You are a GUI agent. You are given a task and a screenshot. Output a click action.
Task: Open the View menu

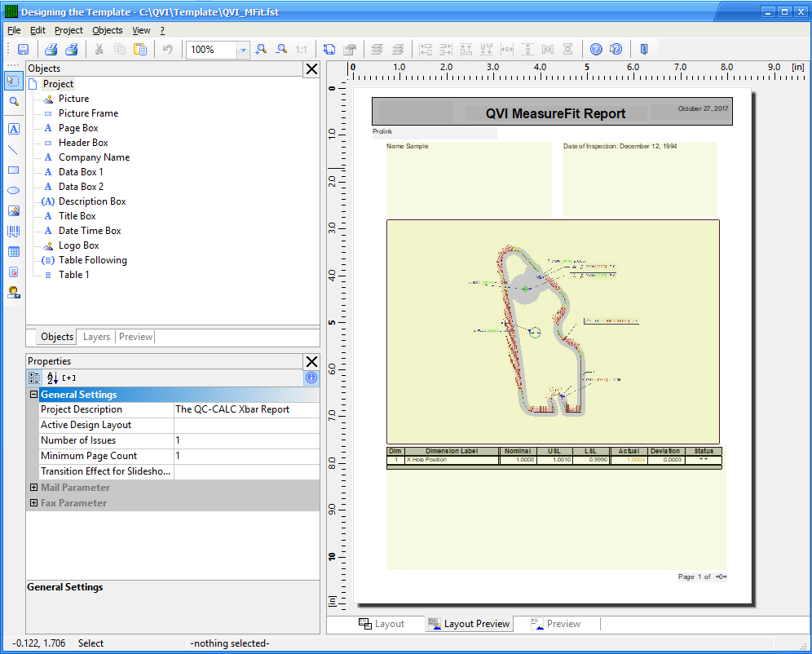pos(141,30)
